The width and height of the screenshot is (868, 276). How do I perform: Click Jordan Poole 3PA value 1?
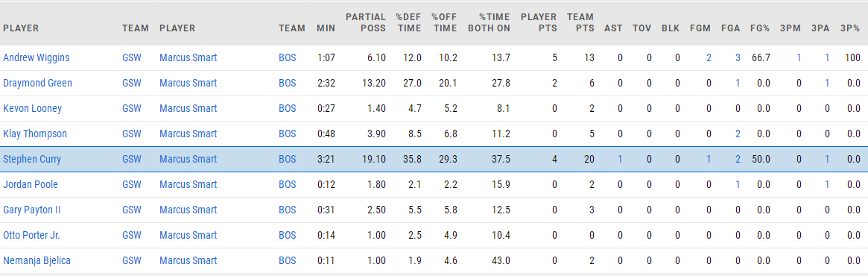(827, 184)
